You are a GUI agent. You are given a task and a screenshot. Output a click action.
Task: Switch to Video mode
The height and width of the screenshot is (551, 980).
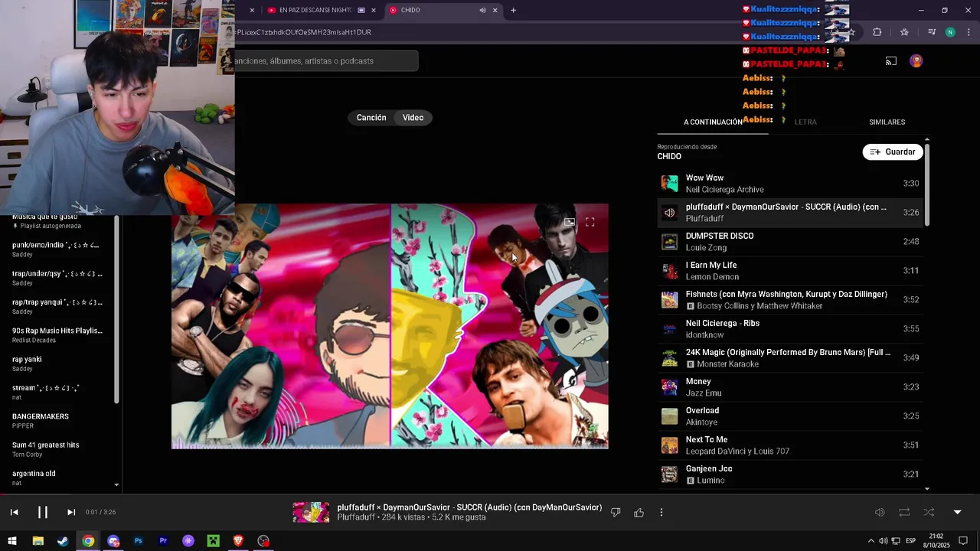pos(413,118)
